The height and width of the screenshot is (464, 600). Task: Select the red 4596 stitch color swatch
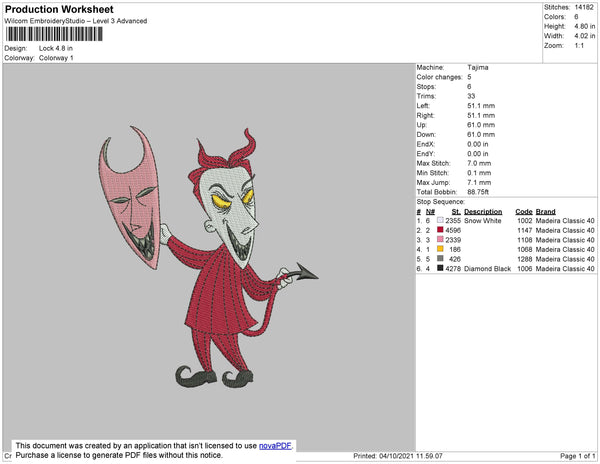[440, 230]
